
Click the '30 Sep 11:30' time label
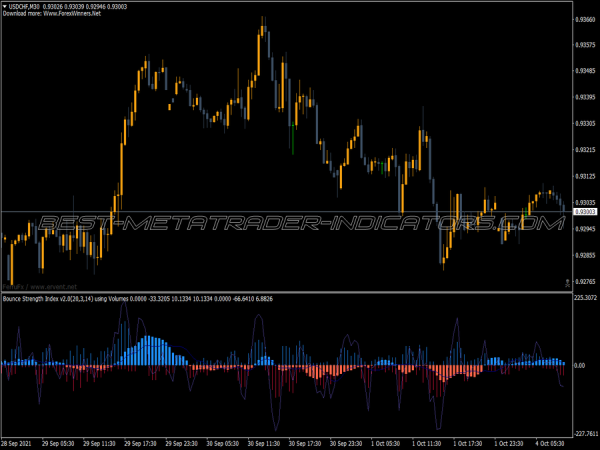(x=264, y=444)
